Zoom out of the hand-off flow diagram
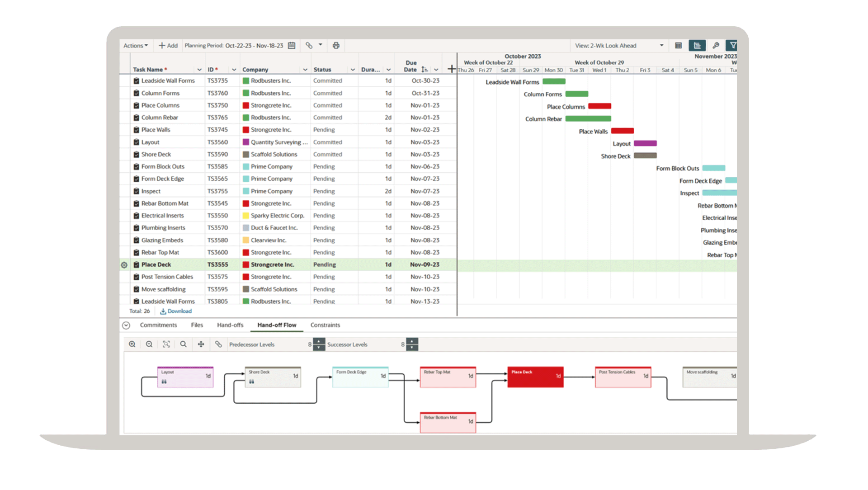868x490 pixels. (149, 344)
